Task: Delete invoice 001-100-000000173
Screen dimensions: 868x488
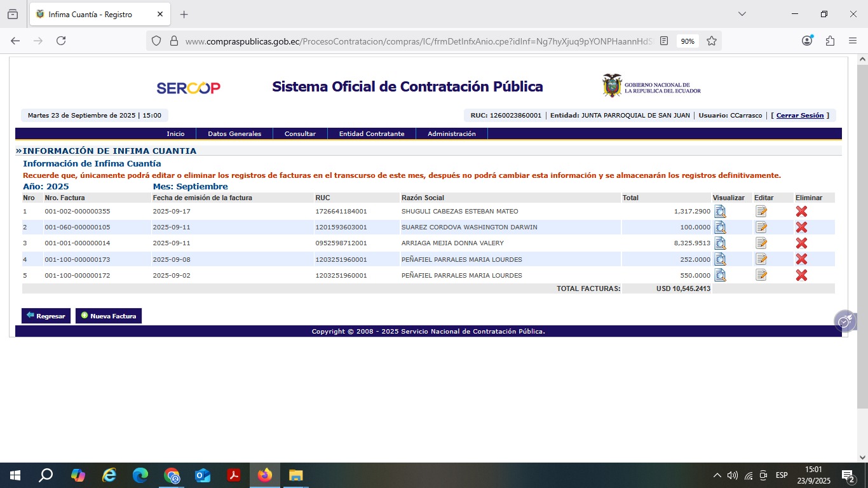Action: pos(801,259)
